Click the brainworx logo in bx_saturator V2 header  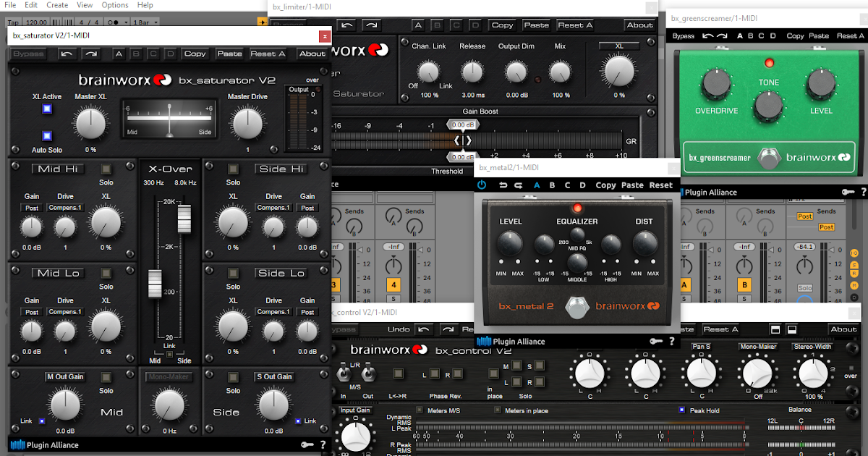[124, 80]
